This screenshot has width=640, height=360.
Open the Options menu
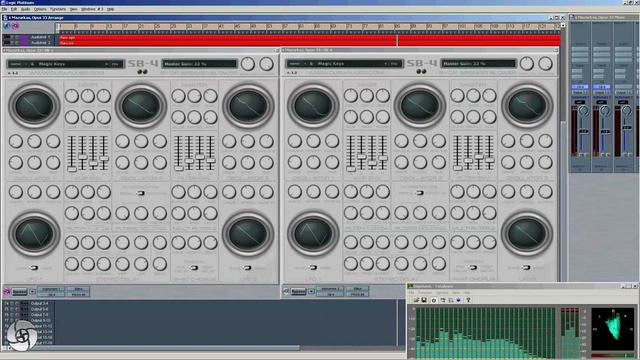click(40, 9)
